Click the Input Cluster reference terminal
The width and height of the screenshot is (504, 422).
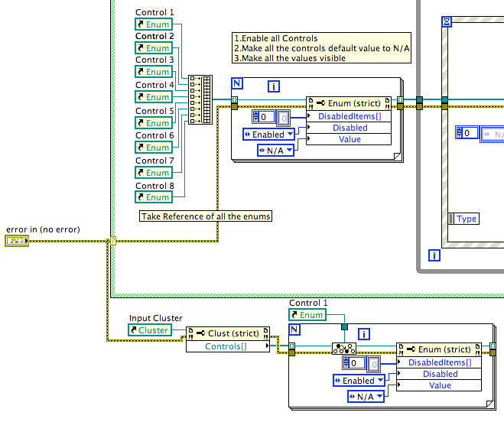click(150, 330)
